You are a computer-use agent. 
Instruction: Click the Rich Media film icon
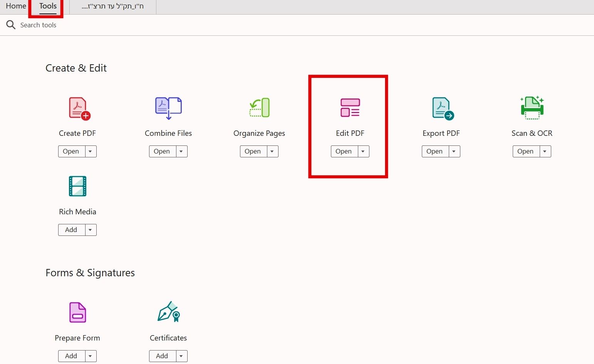[77, 186]
